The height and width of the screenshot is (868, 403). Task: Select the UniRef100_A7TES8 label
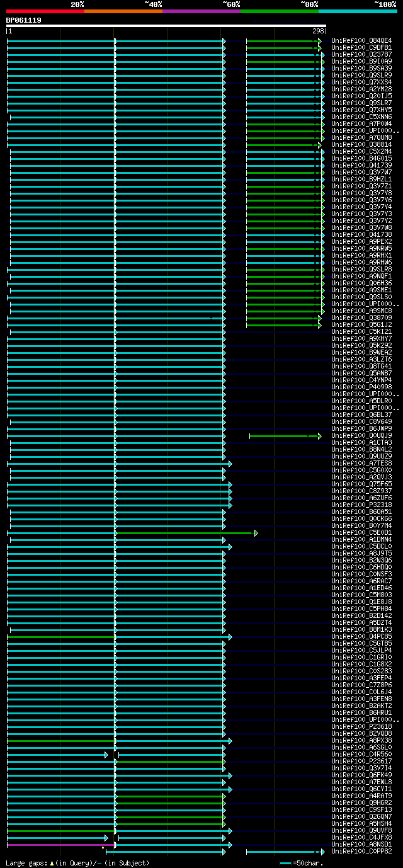pyautogui.click(x=361, y=463)
